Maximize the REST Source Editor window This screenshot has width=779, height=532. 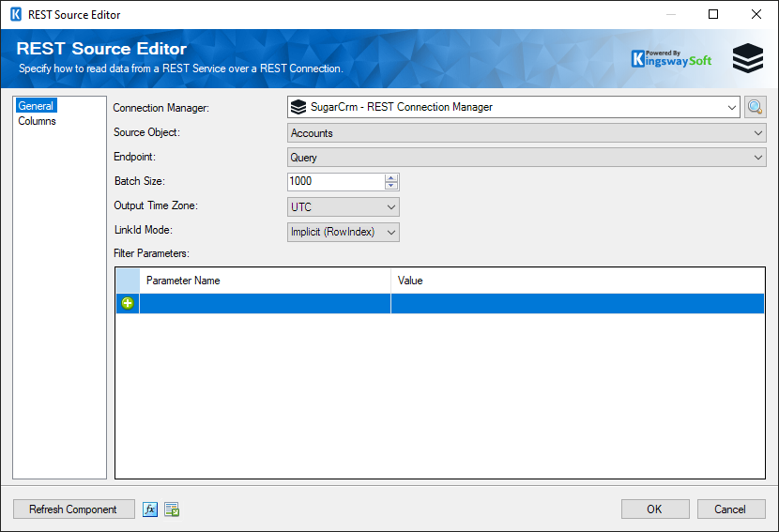click(x=713, y=14)
